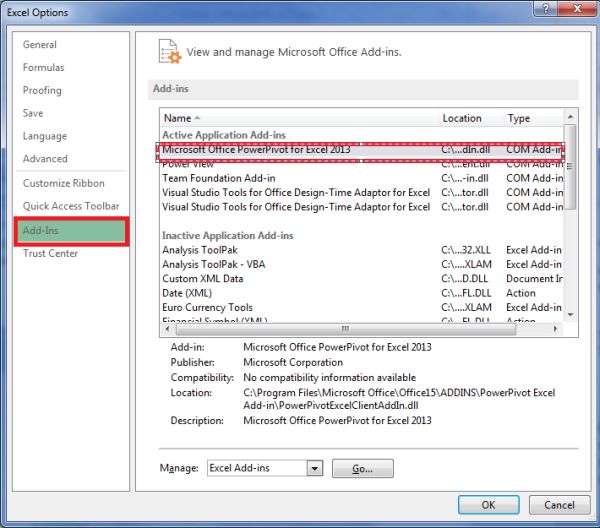Click the vertical scrollbar thumb of the add-ins list
The height and width of the screenshot is (528, 600).
tap(570, 167)
